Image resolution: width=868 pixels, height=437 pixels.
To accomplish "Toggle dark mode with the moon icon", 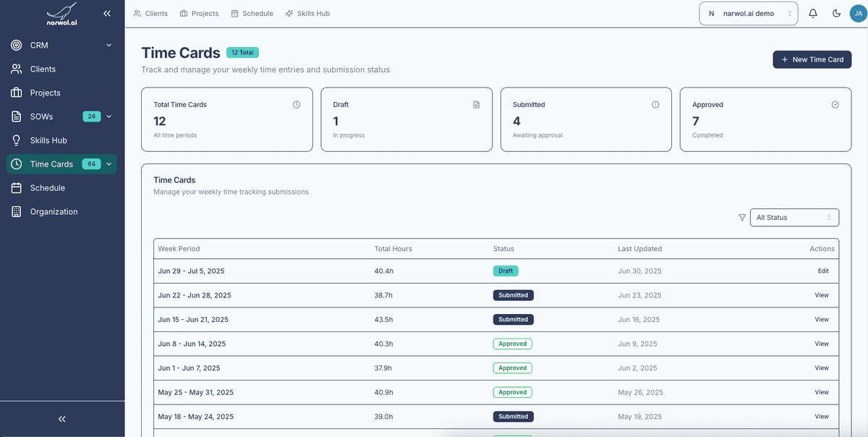I will (x=835, y=13).
